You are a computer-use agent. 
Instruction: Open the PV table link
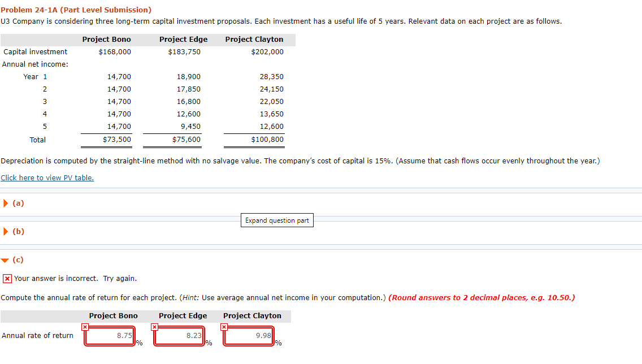(47, 177)
